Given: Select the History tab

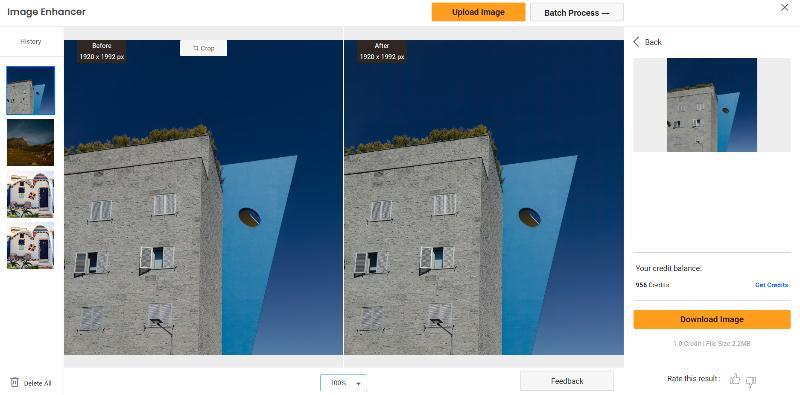Looking at the screenshot, I should (x=31, y=41).
